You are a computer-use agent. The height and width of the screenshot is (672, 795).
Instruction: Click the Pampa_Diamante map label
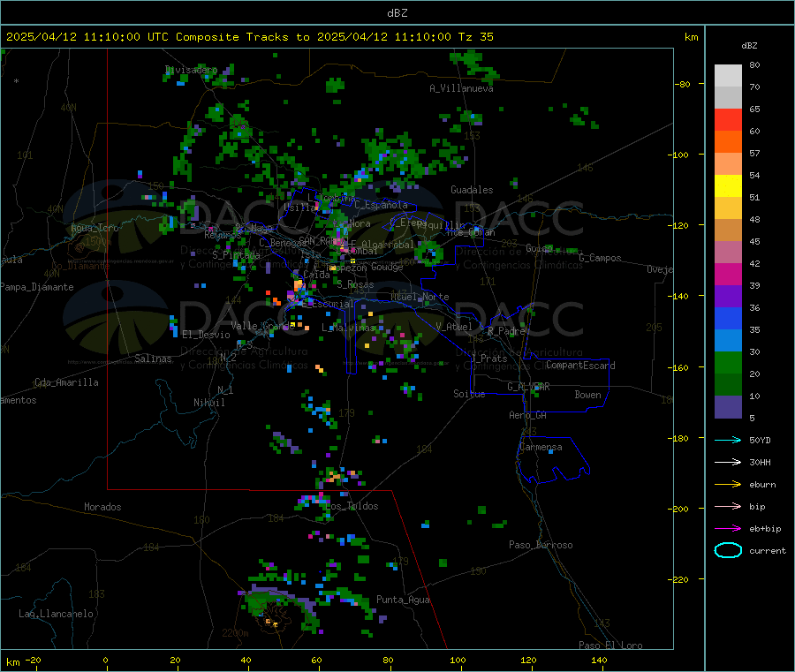37,287
